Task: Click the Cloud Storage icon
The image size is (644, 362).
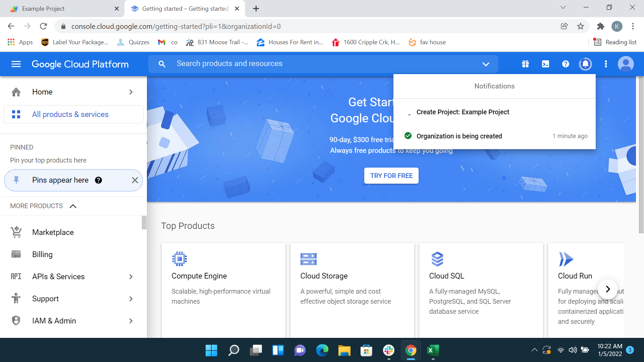Action: point(309,259)
